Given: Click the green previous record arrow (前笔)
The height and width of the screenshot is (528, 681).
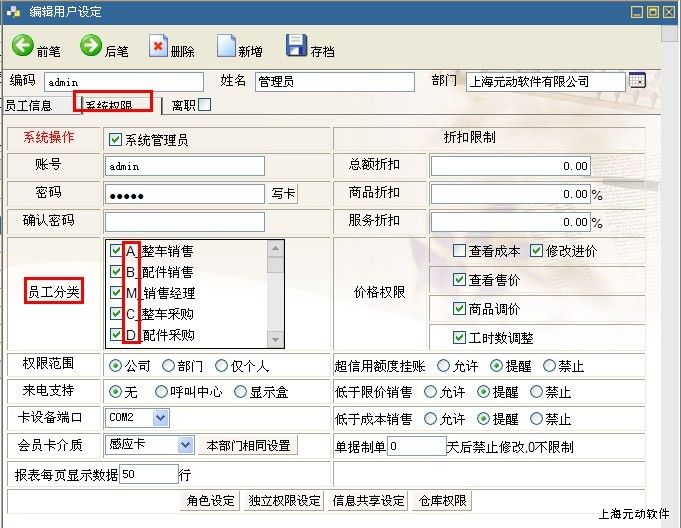Looking at the screenshot, I should 22,46.
